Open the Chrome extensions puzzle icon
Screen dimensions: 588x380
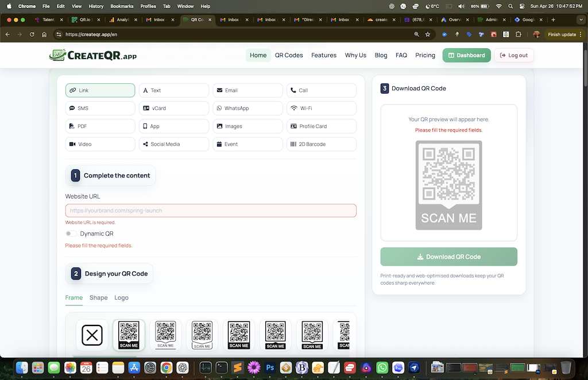tap(519, 34)
